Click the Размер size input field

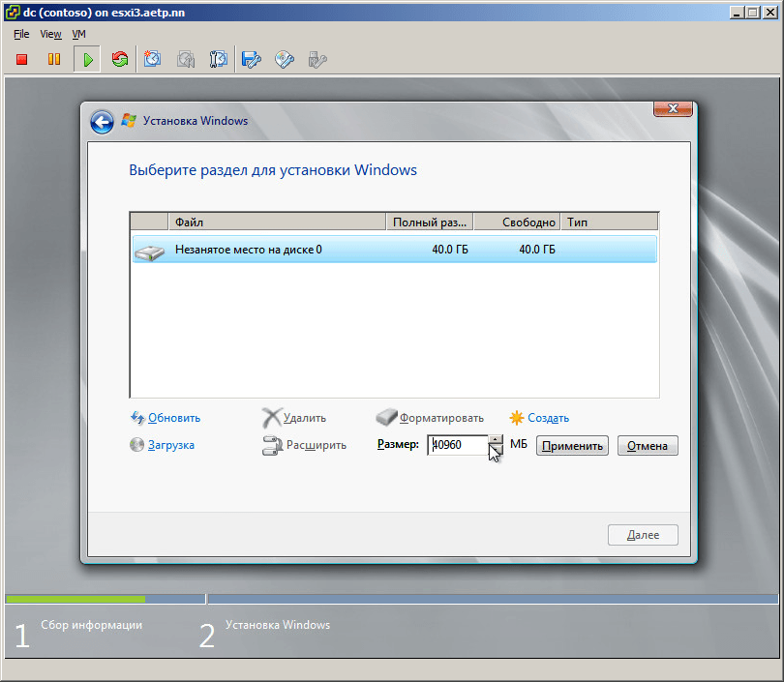pyautogui.click(x=458, y=445)
